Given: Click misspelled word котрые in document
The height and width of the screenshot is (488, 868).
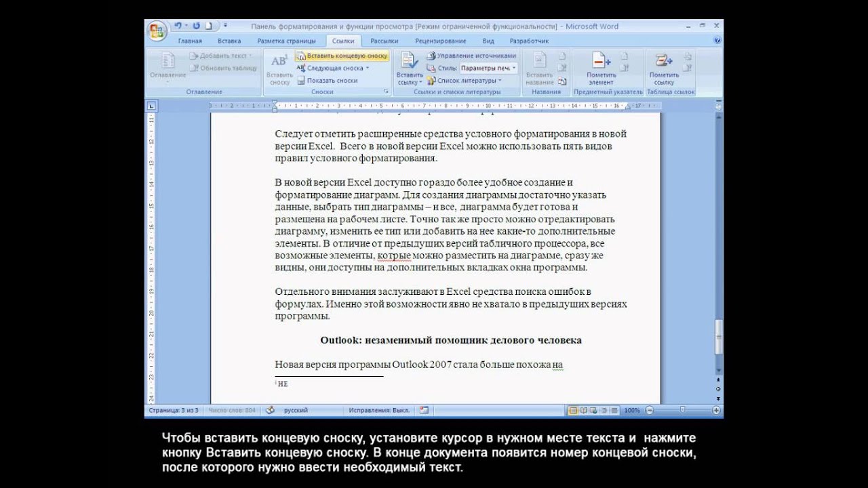Looking at the screenshot, I should pyautogui.click(x=395, y=256).
